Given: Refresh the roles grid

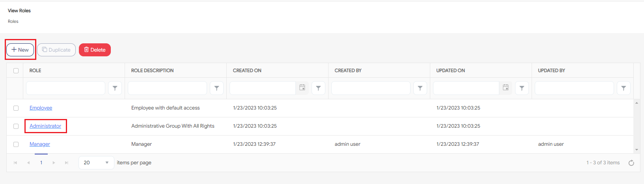Looking at the screenshot, I should [x=631, y=163].
